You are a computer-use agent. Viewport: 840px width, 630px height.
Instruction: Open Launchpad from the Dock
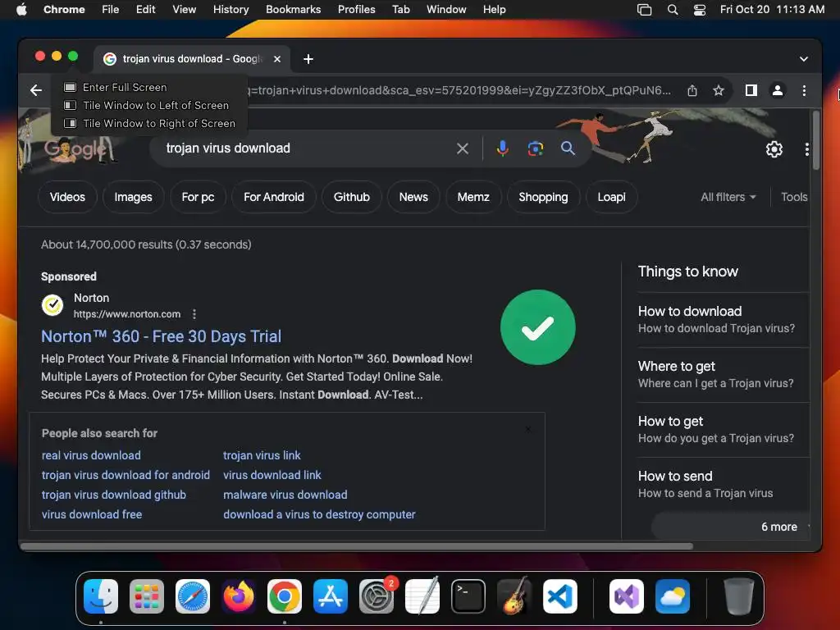[147, 596]
